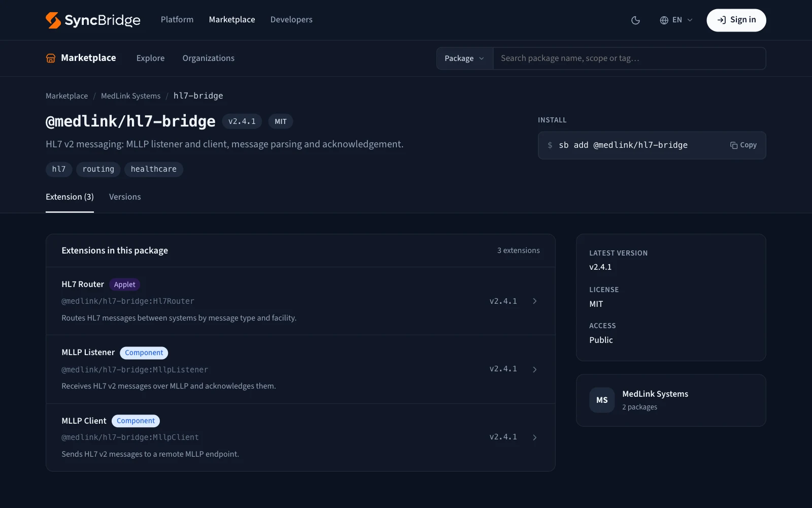Click the HL7 Router description text
Screen dimensions: 812x508
click(179, 318)
